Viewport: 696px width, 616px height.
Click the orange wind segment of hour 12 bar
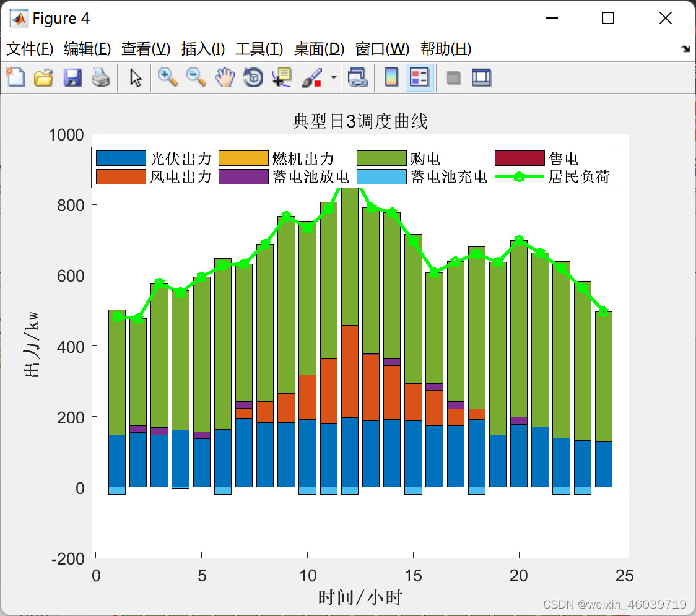coord(350,371)
